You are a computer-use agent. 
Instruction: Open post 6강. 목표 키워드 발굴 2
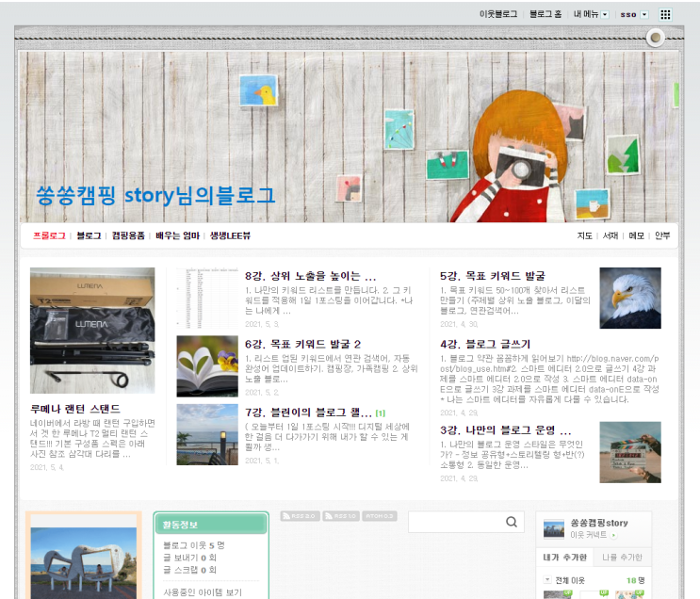[302, 344]
